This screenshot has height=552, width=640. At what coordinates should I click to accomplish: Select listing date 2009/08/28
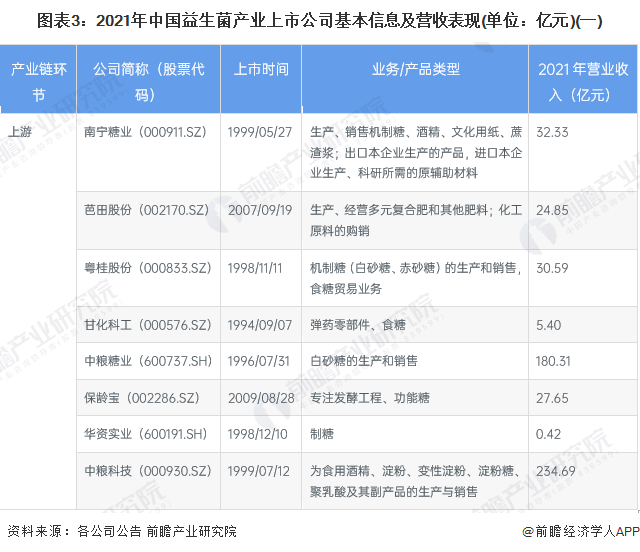click(260, 397)
